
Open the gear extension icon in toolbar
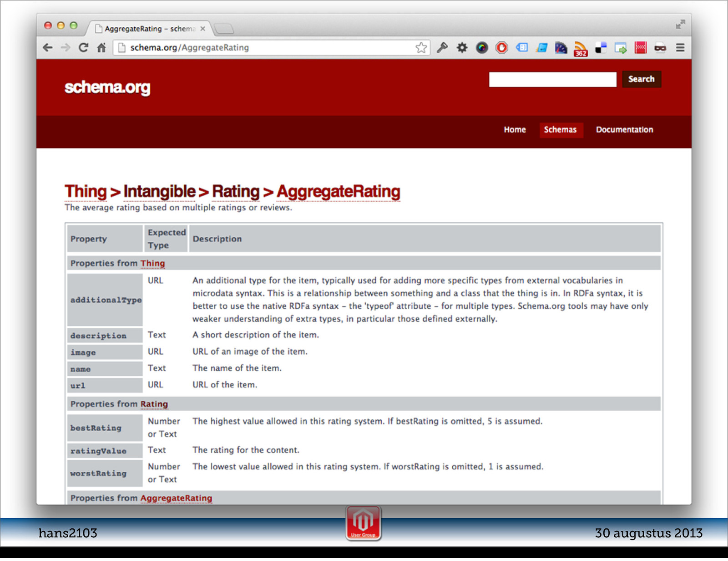click(462, 47)
